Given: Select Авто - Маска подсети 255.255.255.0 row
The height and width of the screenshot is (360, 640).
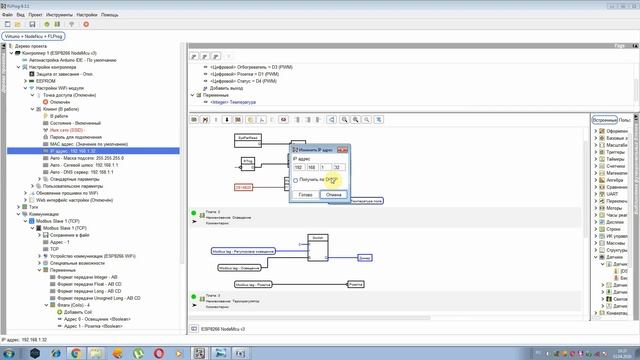Looking at the screenshot, I should pyautogui.click(x=87, y=158).
